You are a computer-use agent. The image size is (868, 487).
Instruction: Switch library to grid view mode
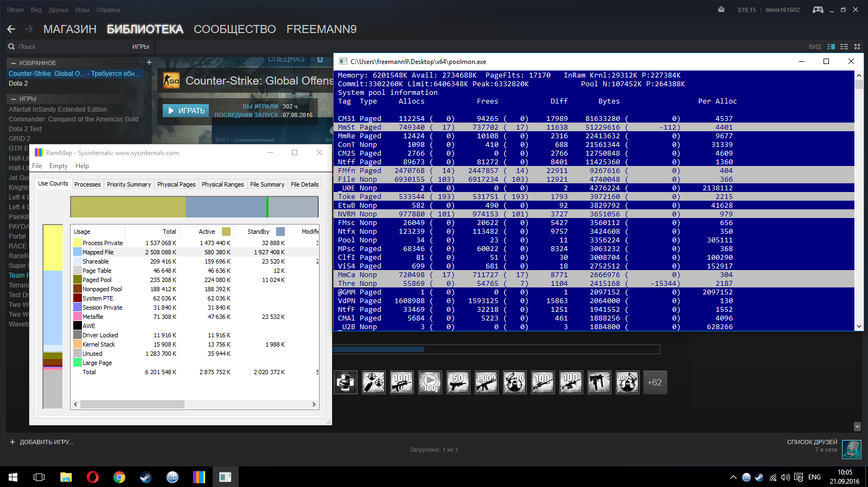[x=857, y=47]
